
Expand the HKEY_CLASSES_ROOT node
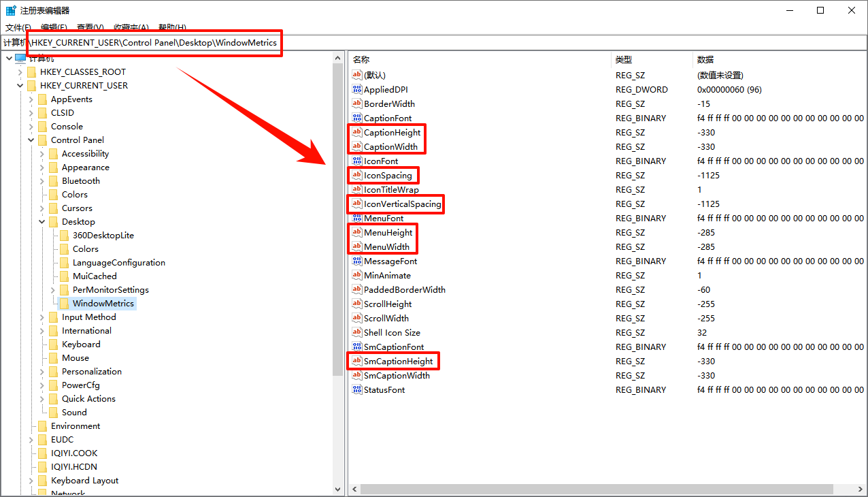(20, 72)
